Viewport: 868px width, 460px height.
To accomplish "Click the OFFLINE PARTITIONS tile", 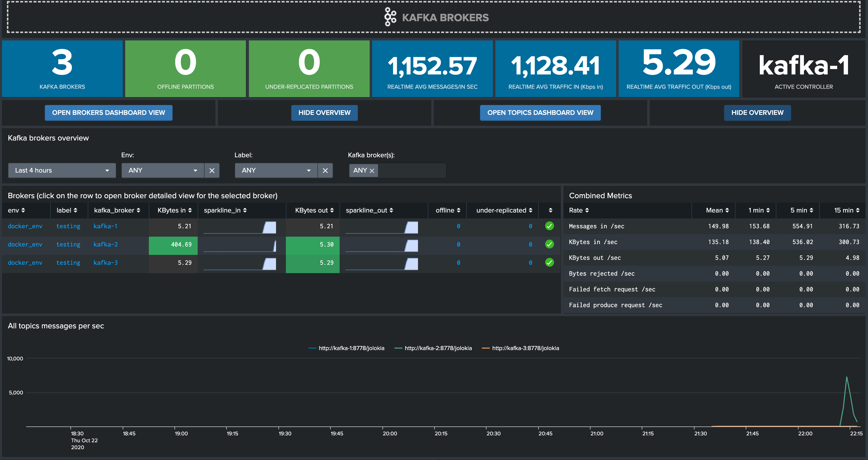I will click(x=185, y=69).
